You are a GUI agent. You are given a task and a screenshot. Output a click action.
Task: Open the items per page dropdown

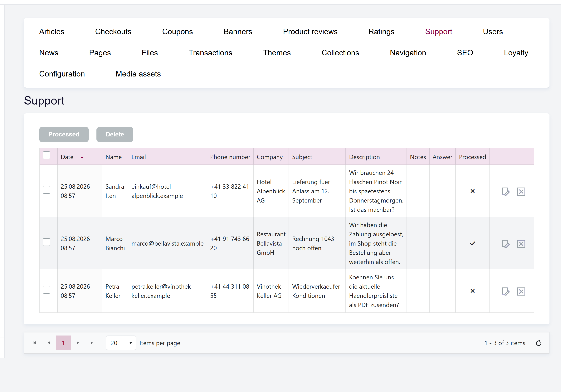pos(121,343)
